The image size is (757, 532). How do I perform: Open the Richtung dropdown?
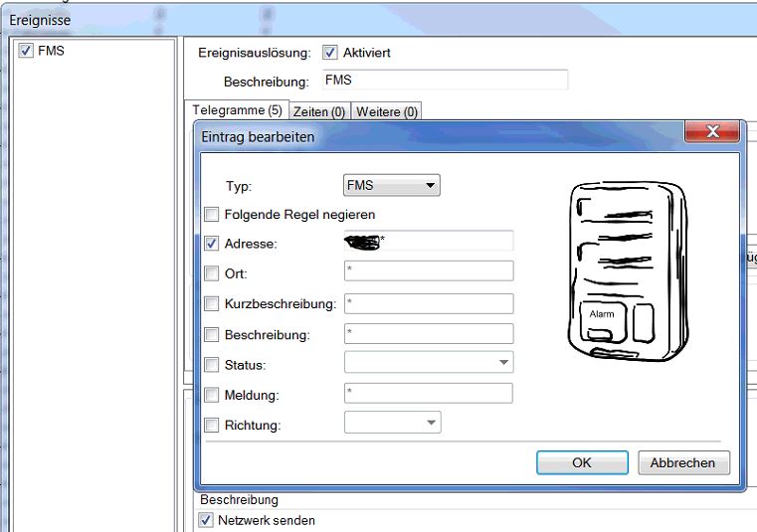(x=431, y=424)
